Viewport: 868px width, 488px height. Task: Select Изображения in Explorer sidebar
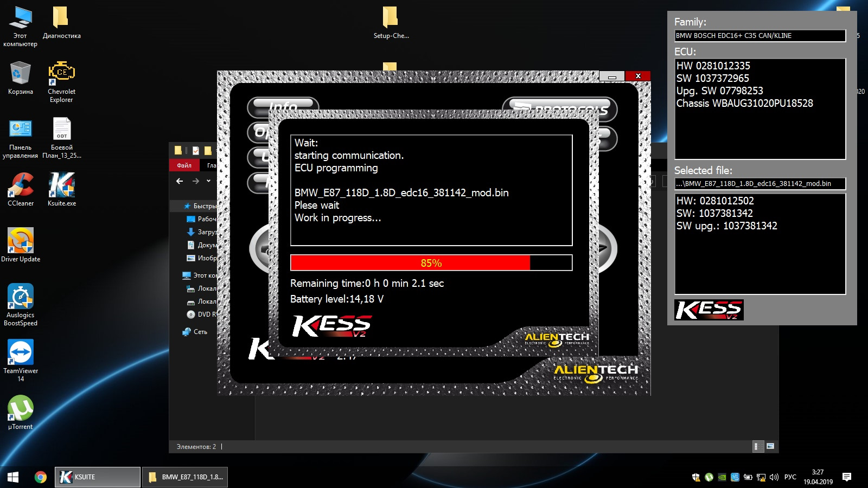click(x=201, y=258)
